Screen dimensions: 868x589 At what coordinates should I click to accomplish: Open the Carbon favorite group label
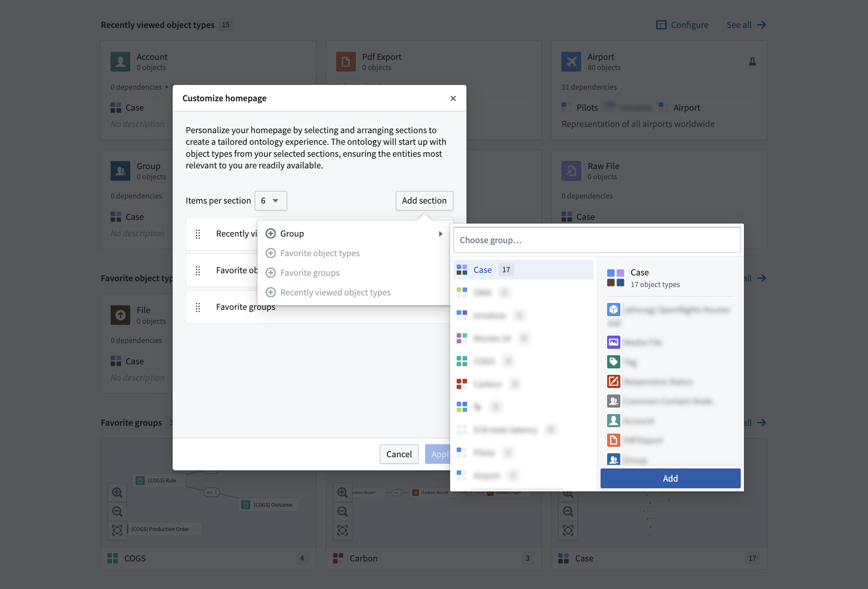tap(363, 559)
